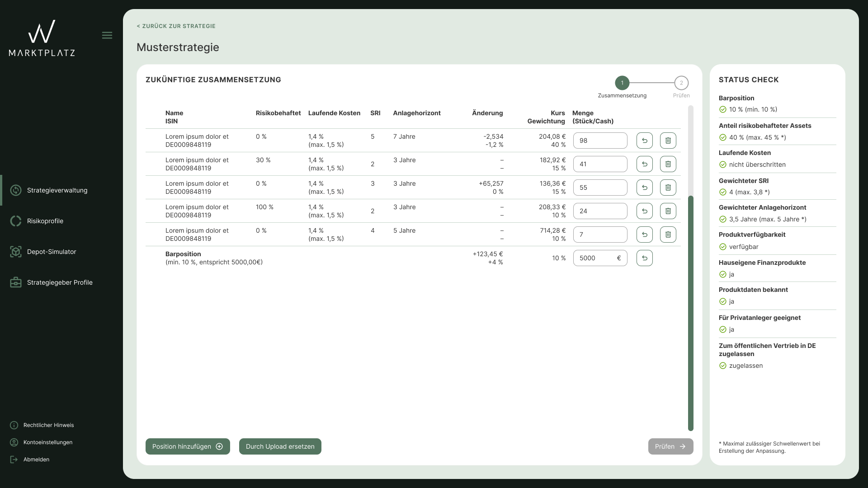Click the Name ISIN column header
The image size is (868, 488).
point(175,117)
